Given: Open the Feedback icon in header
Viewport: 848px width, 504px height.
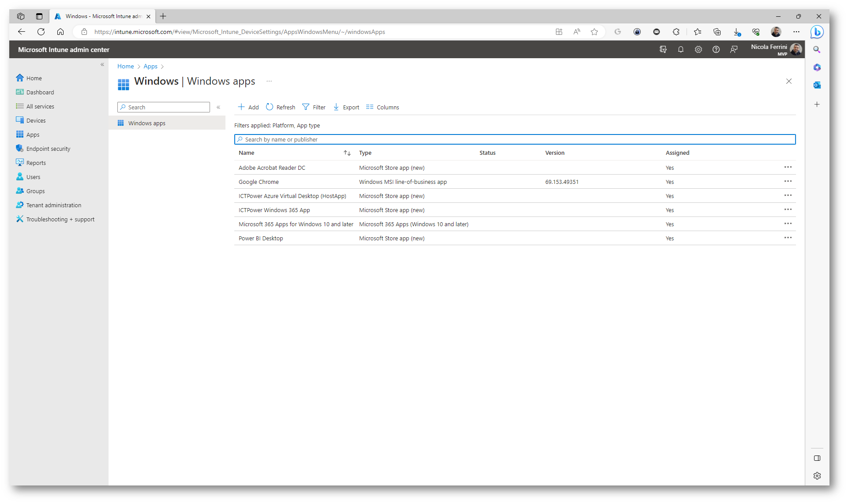Looking at the screenshot, I should point(734,49).
